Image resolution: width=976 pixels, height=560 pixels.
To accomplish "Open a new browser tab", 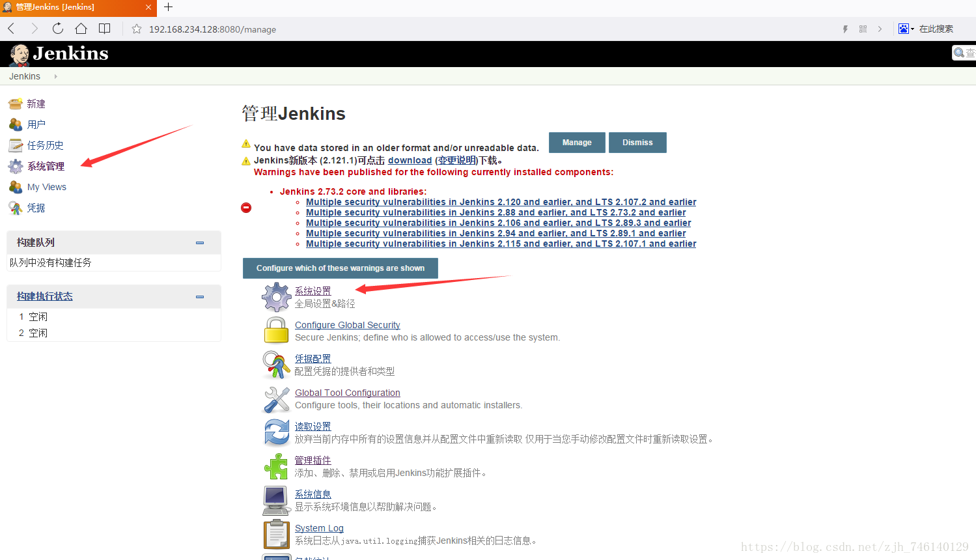I will click(x=169, y=7).
